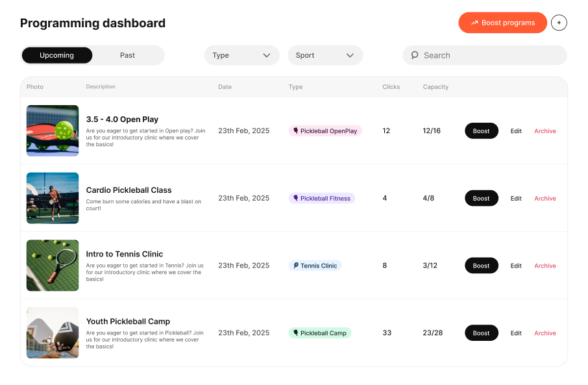Open the Youth Pickleball Camp photo
The height and width of the screenshot is (385, 588).
point(53,333)
